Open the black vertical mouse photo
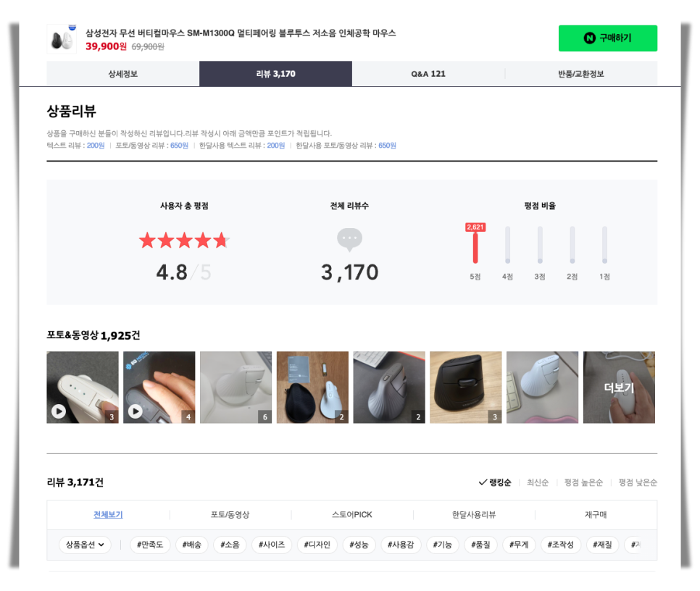 tap(466, 387)
